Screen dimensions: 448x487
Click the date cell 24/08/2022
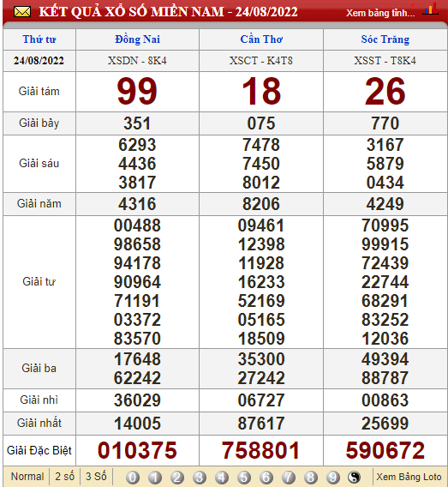tap(39, 61)
